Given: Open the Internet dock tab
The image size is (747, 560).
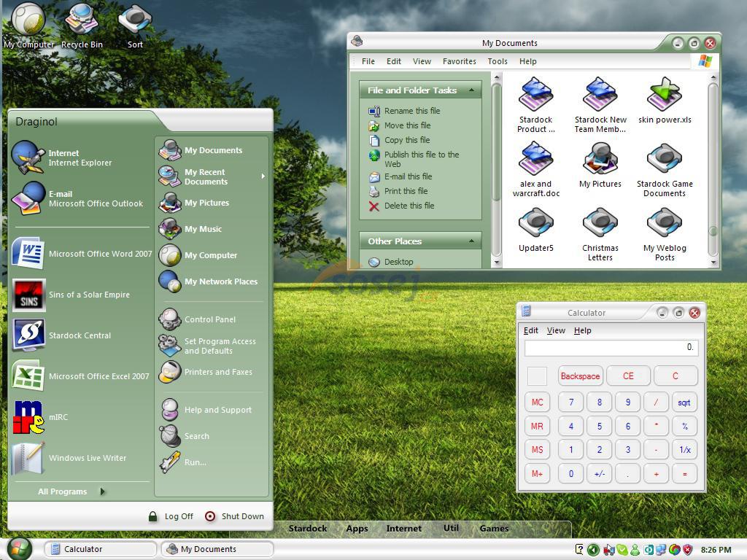Looking at the screenshot, I should 403,528.
